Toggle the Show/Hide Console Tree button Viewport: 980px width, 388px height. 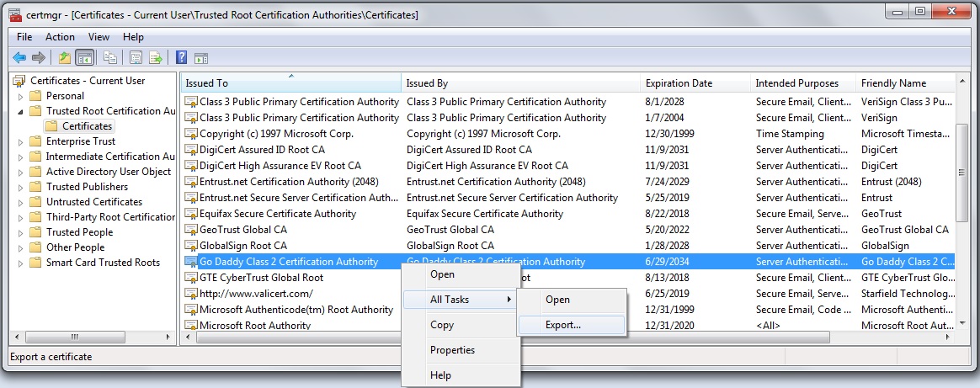pyautogui.click(x=84, y=58)
